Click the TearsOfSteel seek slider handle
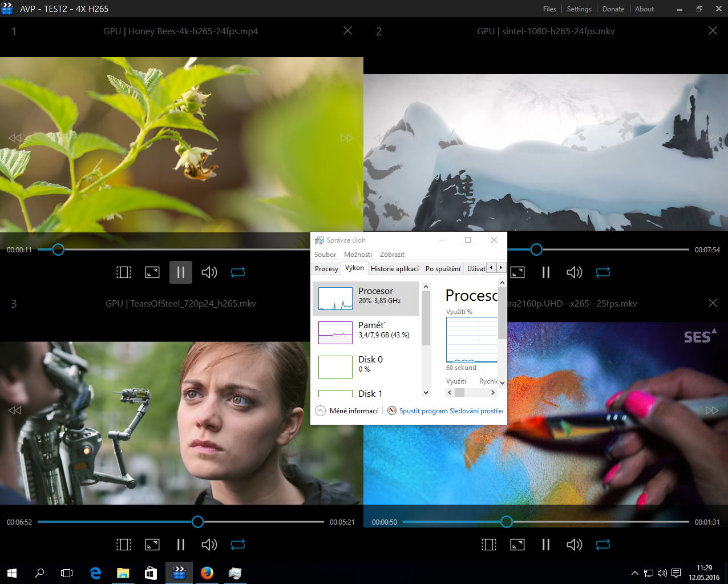 pos(197,522)
